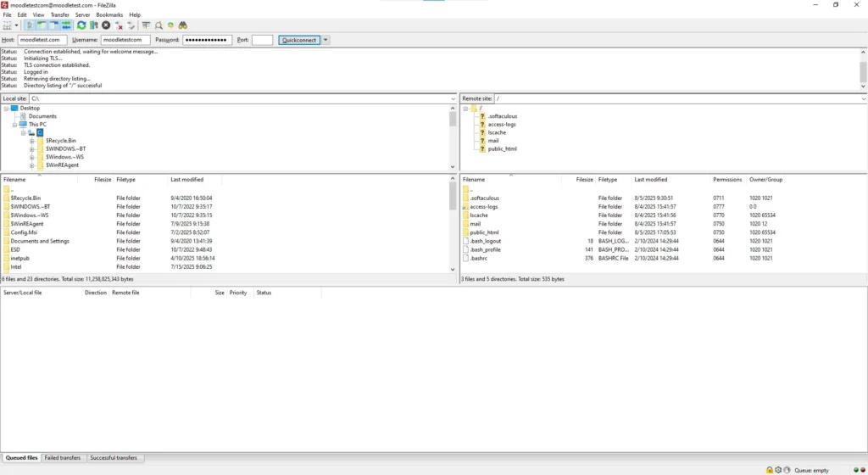This screenshot has height=475, width=868.
Task: Open the Transfer menu
Action: pyautogui.click(x=59, y=14)
